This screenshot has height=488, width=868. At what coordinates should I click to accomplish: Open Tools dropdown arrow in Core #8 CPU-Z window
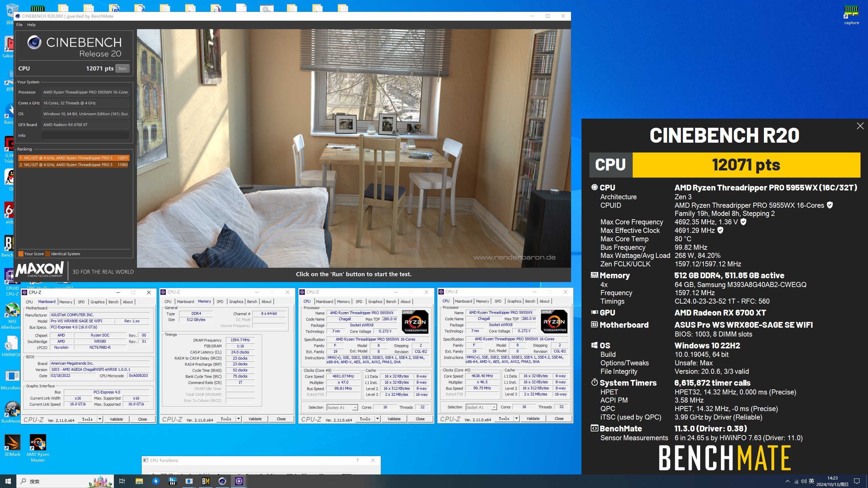click(377, 419)
